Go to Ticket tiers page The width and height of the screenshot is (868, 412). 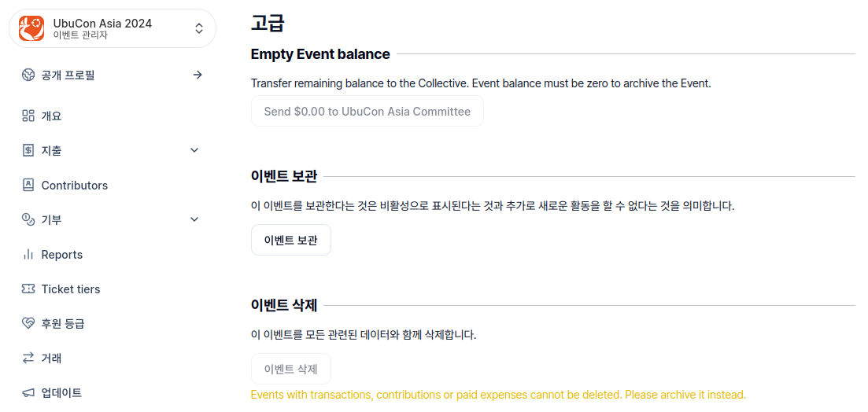[x=71, y=289]
